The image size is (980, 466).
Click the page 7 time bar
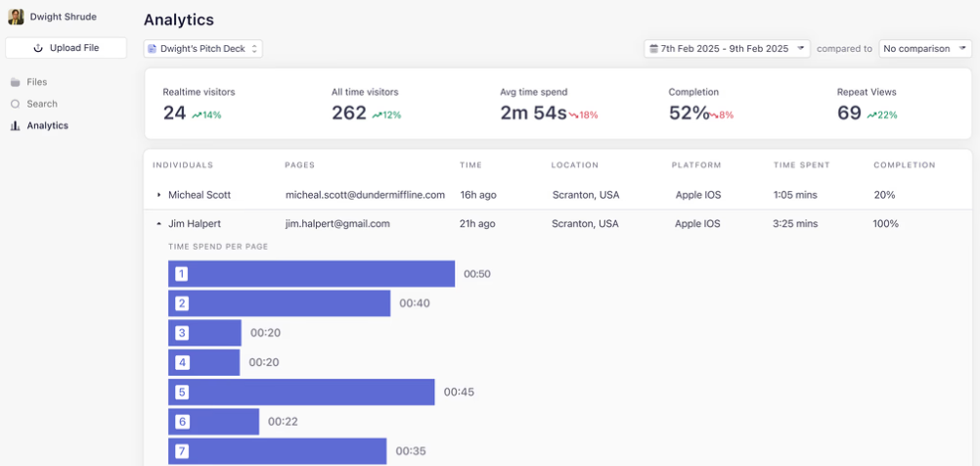click(x=278, y=451)
